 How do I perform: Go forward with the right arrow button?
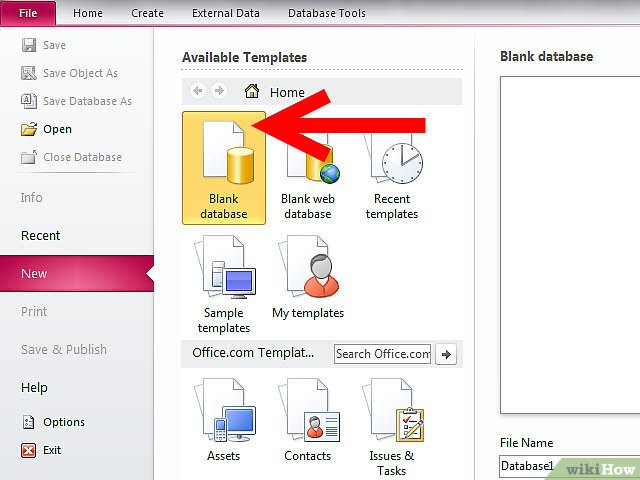tap(219, 91)
